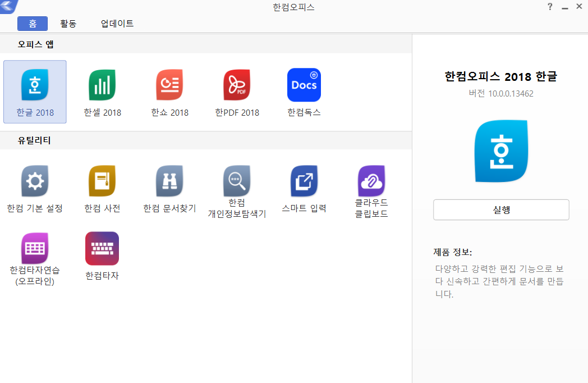588x383 pixels.
Task: Open the 한PDF 2018 icon
Action: coord(237,85)
